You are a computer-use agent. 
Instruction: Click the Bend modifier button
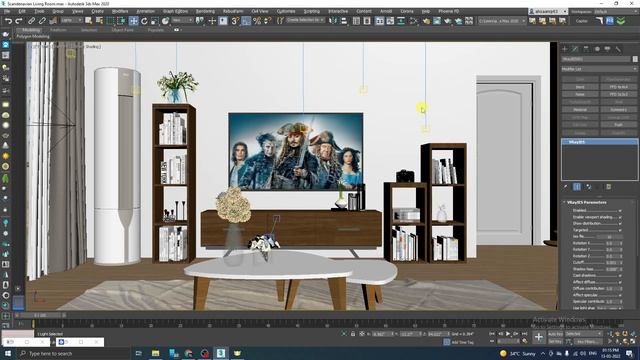coord(580,87)
